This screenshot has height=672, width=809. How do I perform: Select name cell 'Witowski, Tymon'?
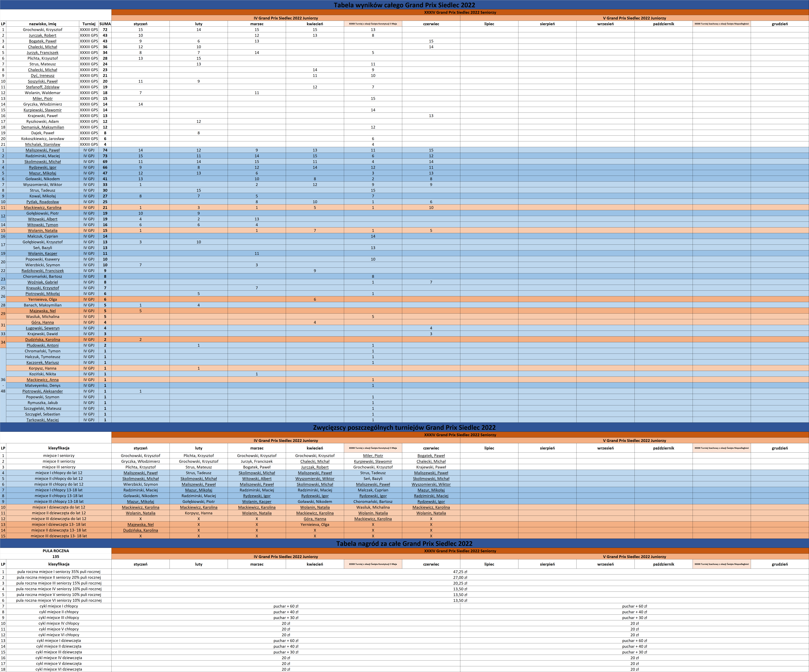tap(42, 225)
